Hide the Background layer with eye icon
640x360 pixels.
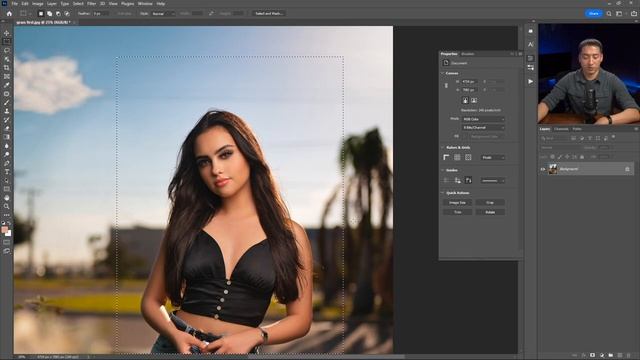click(x=543, y=169)
